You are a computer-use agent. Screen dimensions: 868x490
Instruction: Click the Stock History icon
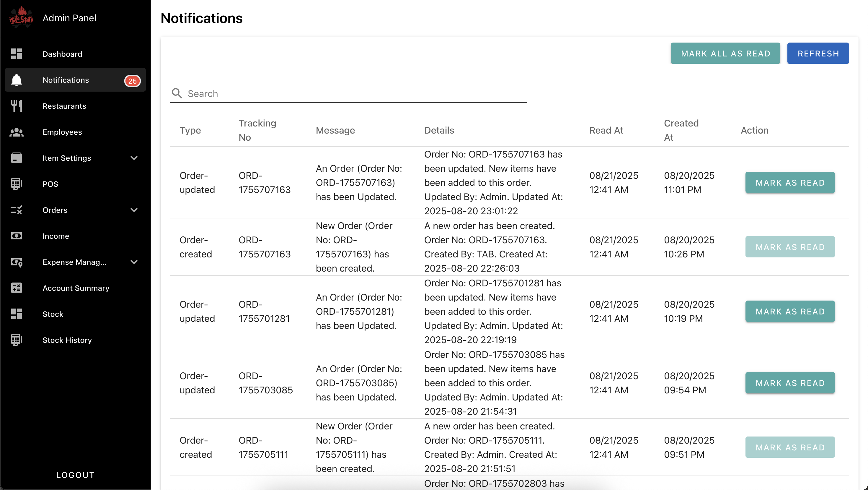[16, 340]
